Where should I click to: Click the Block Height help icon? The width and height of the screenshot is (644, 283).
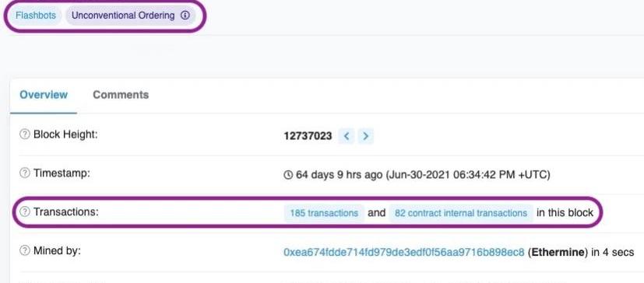click(x=25, y=135)
